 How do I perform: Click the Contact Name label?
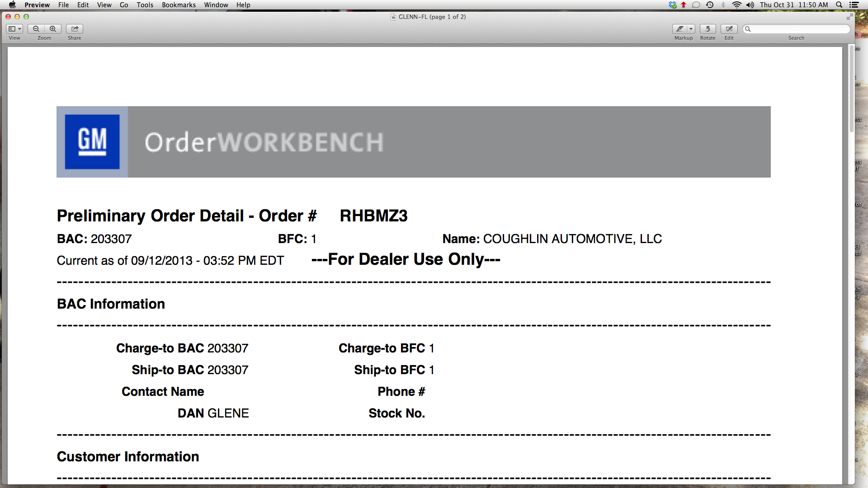click(x=163, y=391)
